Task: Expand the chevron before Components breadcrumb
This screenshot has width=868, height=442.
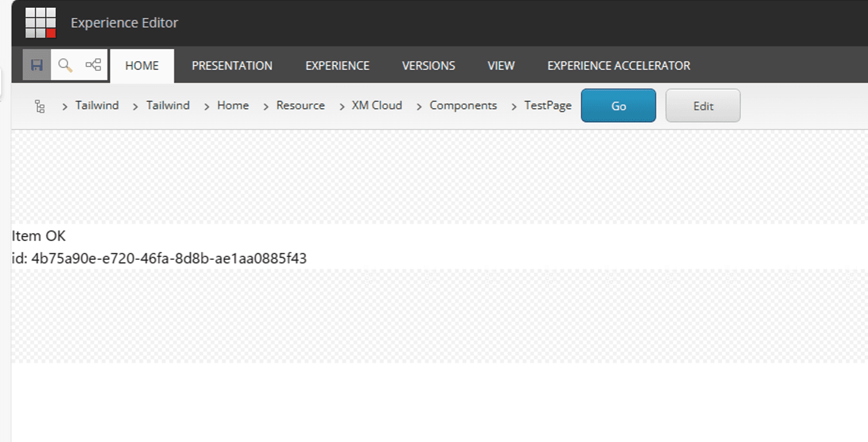Action: [419, 107]
